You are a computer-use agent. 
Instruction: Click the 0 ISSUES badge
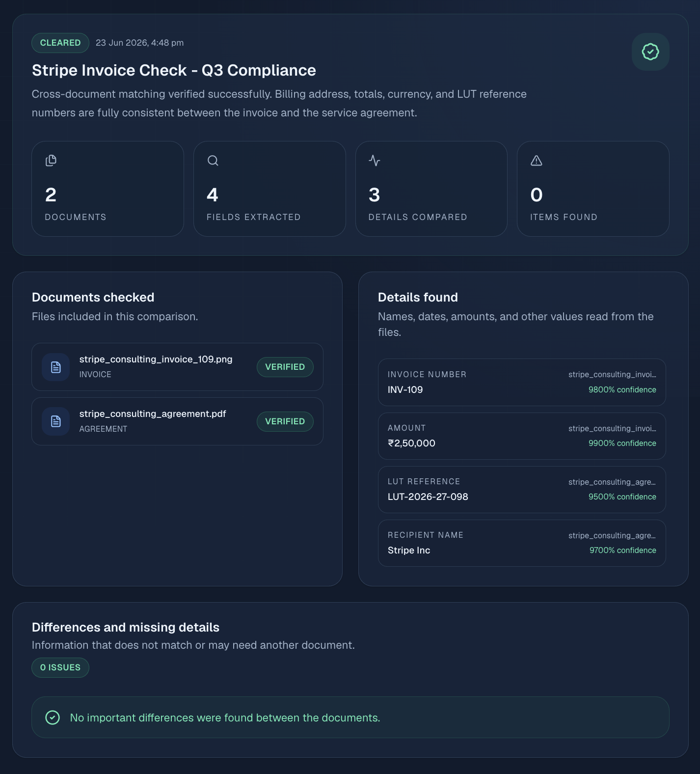pos(60,667)
